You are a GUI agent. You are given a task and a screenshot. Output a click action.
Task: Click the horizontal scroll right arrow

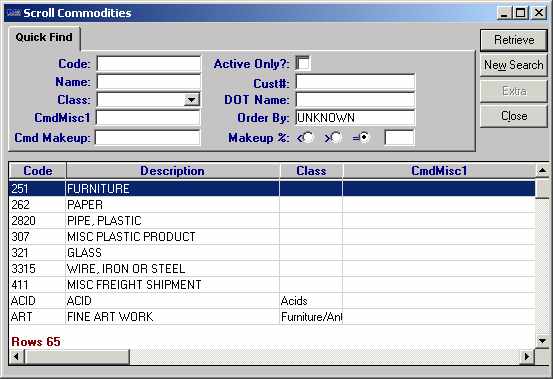pyautogui.click(x=527, y=357)
